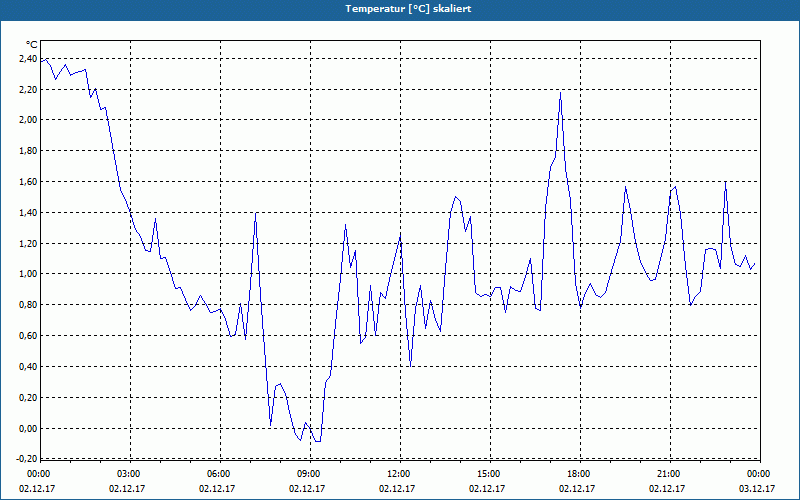Select the 0,80 y-axis value
The height and width of the screenshot is (500, 800).
pos(28,305)
